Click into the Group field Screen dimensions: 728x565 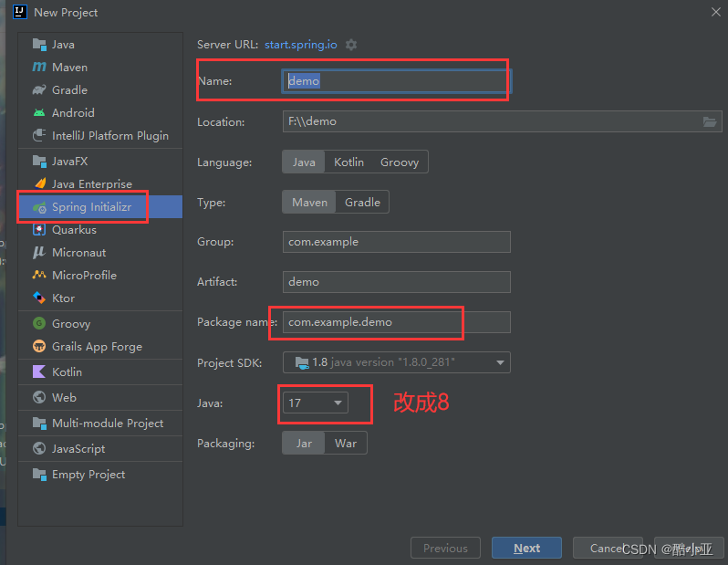pyautogui.click(x=397, y=242)
